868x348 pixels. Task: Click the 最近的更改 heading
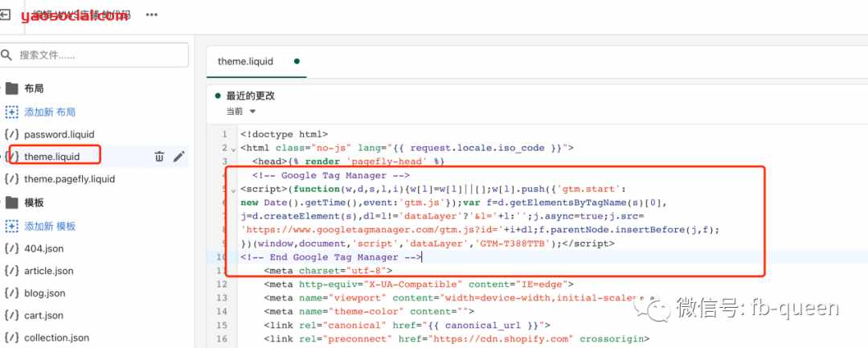(251, 96)
